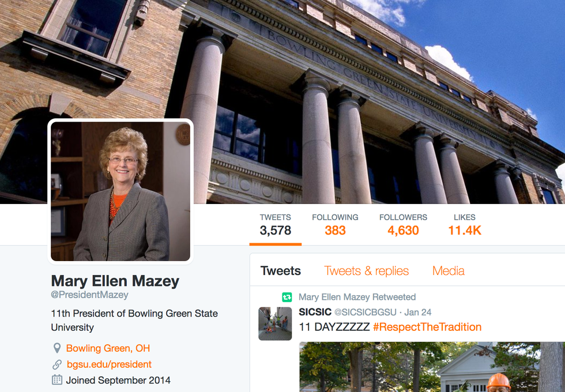The image size is (565, 392).
Task: Click the Bowling Green, OH location link
Action: click(x=108, y=348)
